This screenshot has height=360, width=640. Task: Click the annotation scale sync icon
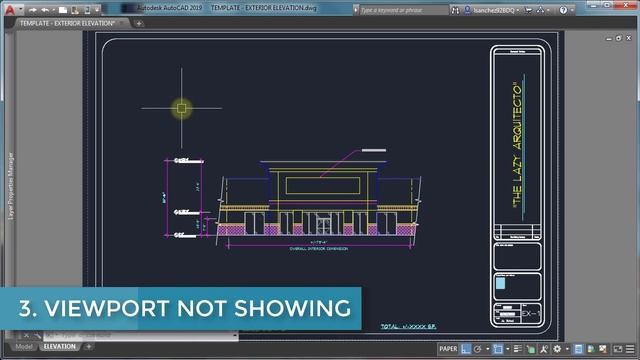click(x=531, y=349)
